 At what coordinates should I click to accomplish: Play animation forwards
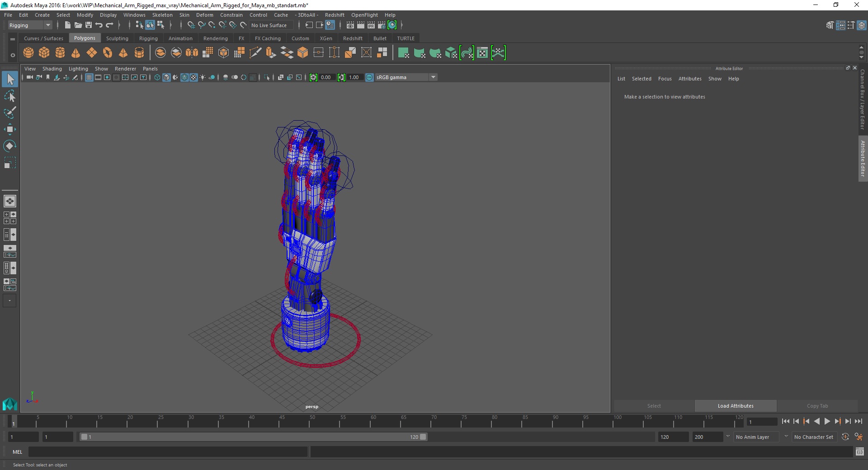pyautogui.click(x=827, y=421)
